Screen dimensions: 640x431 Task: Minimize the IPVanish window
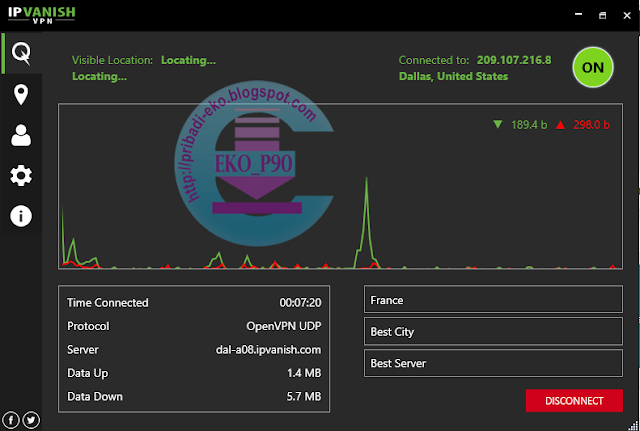pyautogui.click(x=578, y=15)
